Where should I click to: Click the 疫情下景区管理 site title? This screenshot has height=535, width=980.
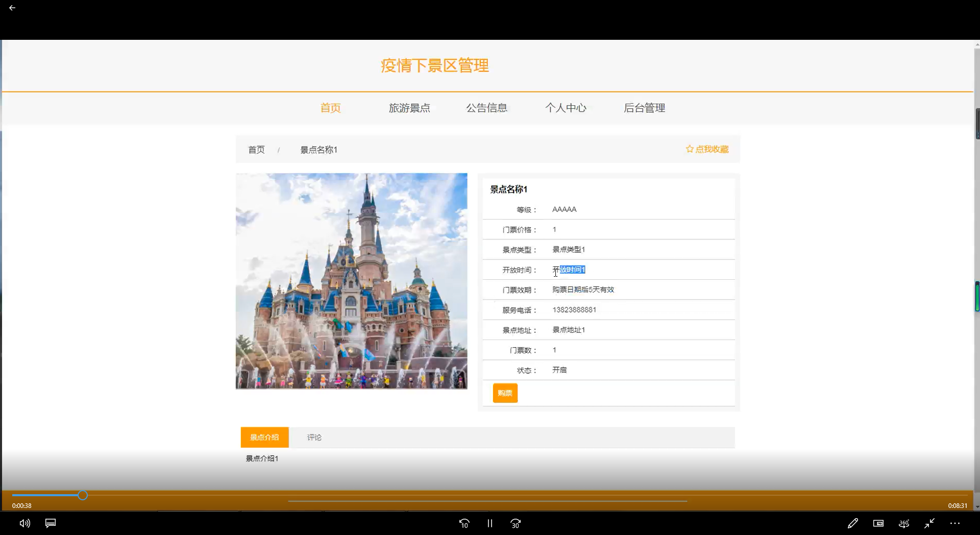435,66
